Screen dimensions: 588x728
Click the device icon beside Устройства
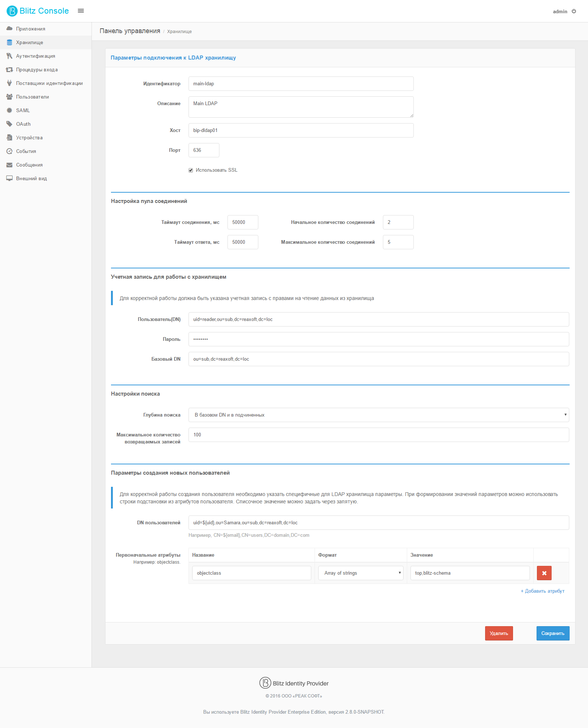10,138
